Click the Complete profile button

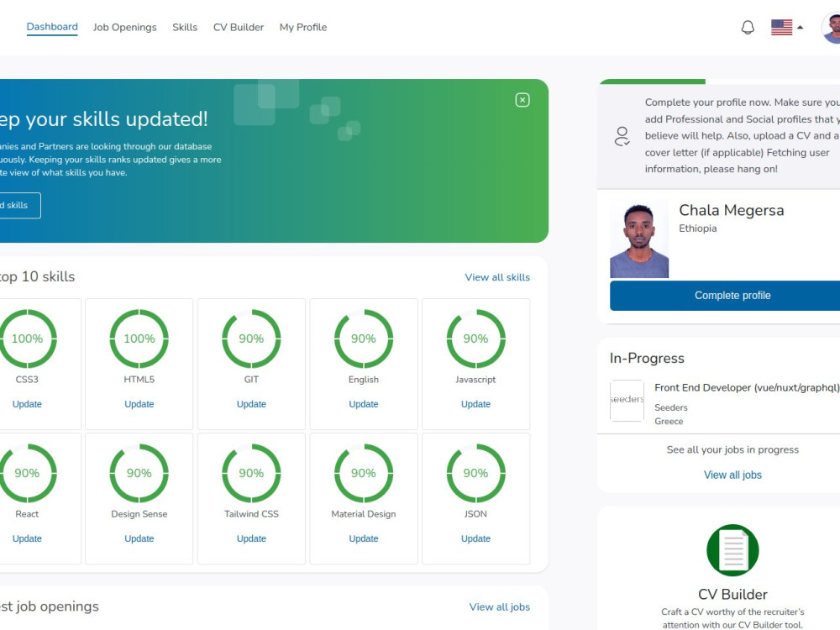click(725, 296)
